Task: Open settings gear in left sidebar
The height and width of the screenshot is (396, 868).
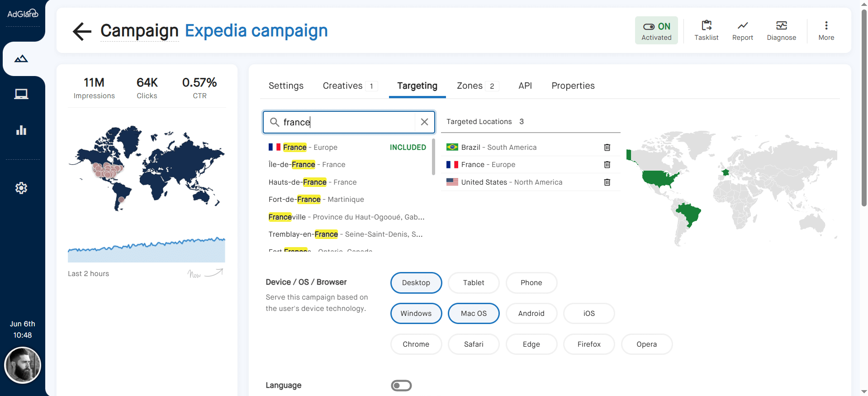Action: click(21, 188)
